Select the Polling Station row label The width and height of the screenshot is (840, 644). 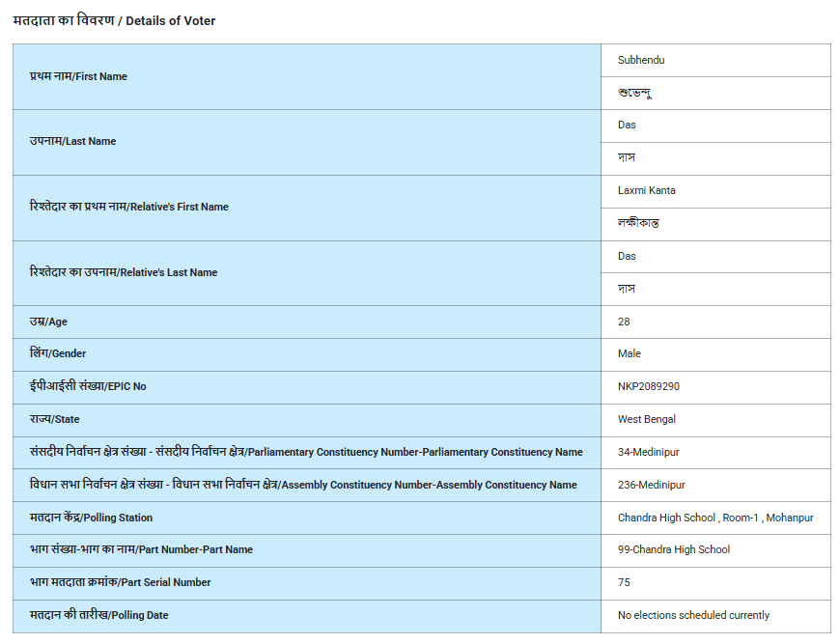(91, 518)
